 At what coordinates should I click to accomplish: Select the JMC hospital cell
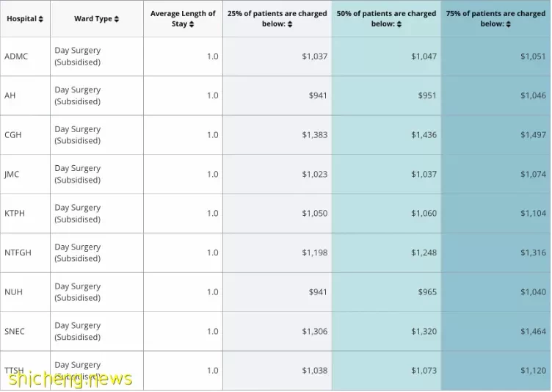[x=26, y=174]
